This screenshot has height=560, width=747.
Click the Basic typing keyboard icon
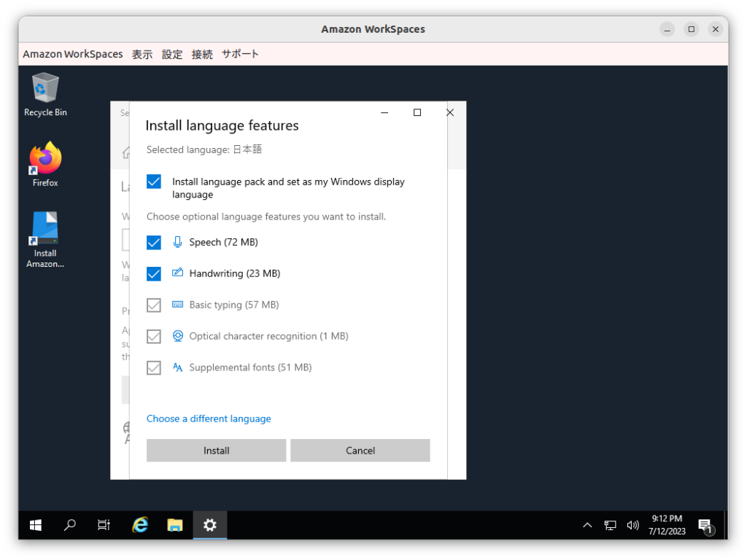[x=177, y=304]
